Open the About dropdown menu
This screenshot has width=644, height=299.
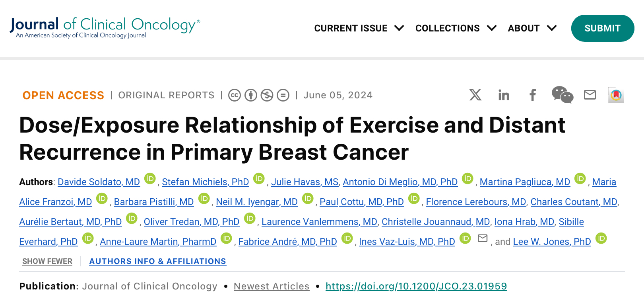pos(532,28)
